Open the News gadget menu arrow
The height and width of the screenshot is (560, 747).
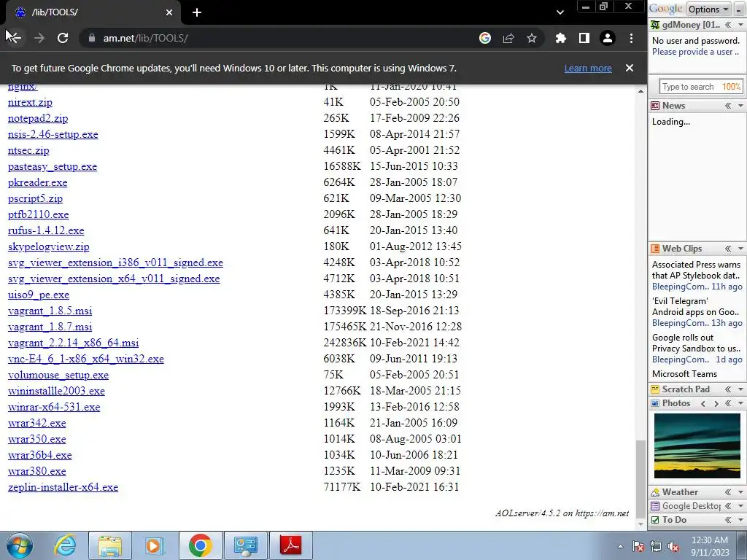pyautogui.click(x=740, y=106)
